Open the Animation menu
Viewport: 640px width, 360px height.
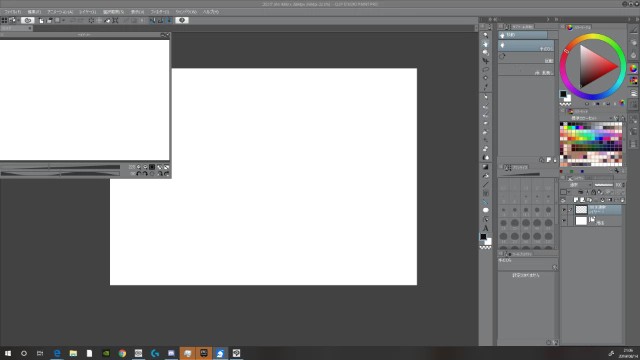(60, 12)
